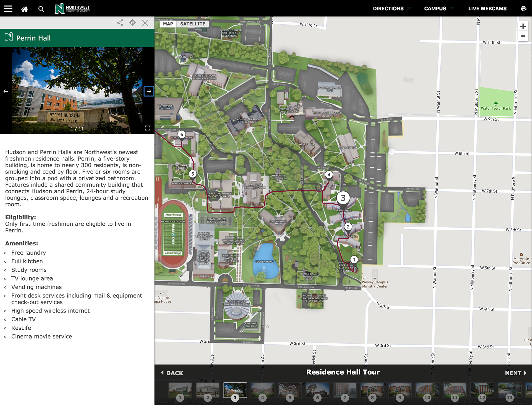Show previous photo in gallery
This screenshot has width=532, height=405.
click(6, 91)
